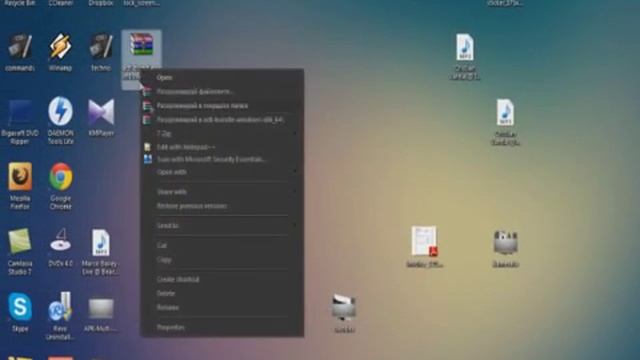Select the DAEMON Tools Lite icon
Viewport: 640px width, 360px height.
click(60, 120)
